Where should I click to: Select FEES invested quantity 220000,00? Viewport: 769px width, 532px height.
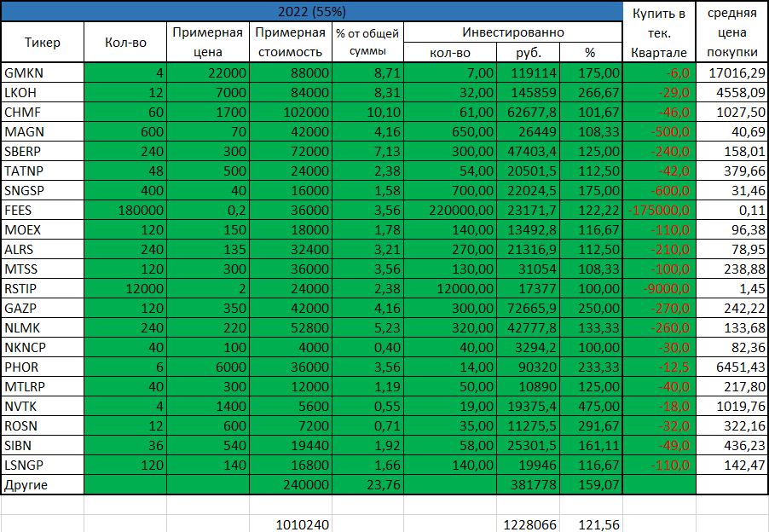(450, 211)
